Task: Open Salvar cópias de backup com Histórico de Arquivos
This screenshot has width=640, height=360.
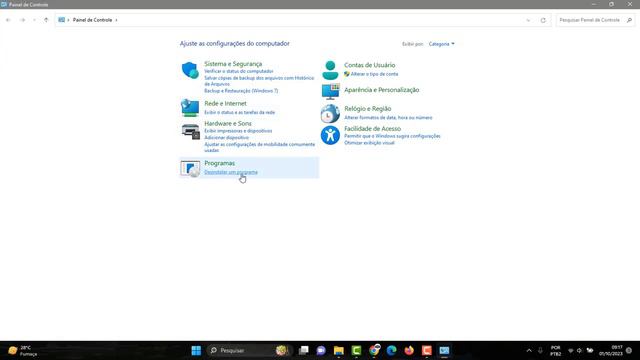Action: pos(259,81)
